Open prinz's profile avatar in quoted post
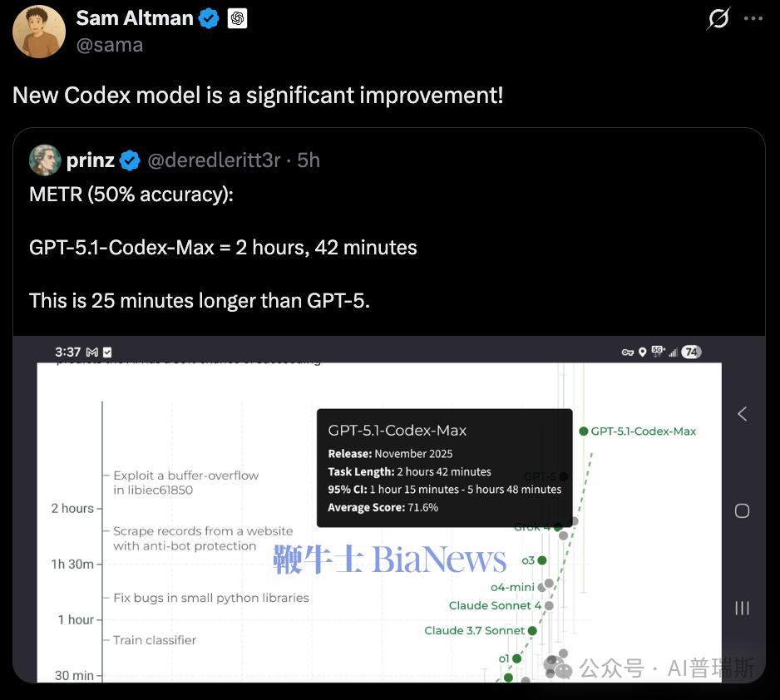 point(45,160)
